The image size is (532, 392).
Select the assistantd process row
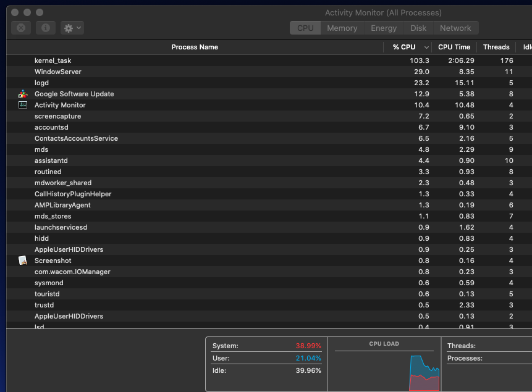(269, 161)
